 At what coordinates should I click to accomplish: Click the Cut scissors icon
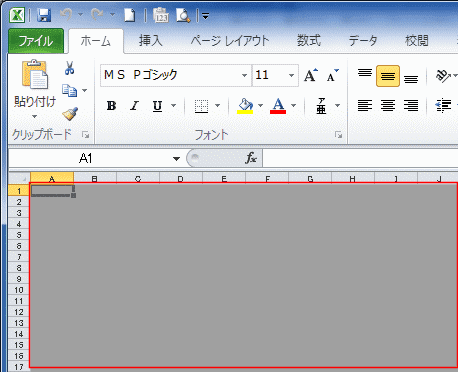pyautogui.click(x=69, y=68)
